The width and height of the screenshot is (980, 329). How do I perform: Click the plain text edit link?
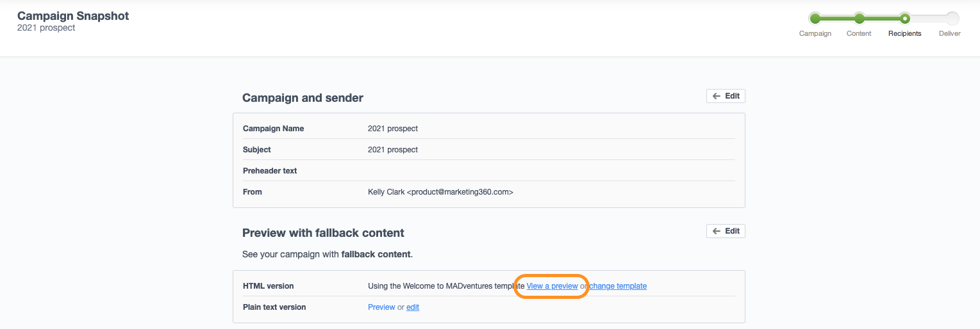[x=413, y=307]
